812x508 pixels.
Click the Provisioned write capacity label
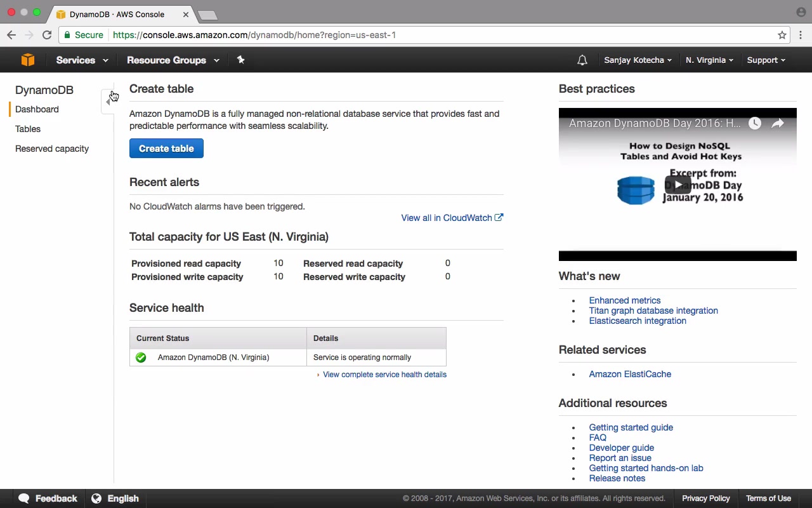click(x=187, y=277)
